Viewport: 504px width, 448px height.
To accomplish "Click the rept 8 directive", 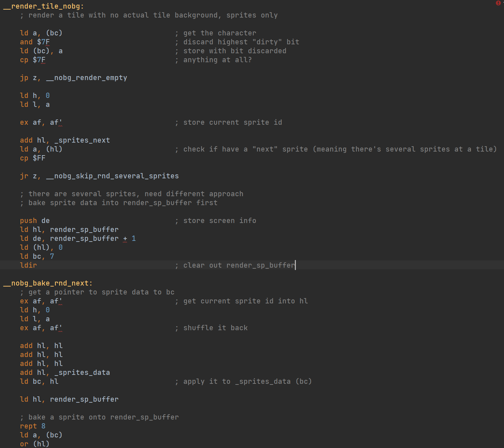I will tap(33, 426).
